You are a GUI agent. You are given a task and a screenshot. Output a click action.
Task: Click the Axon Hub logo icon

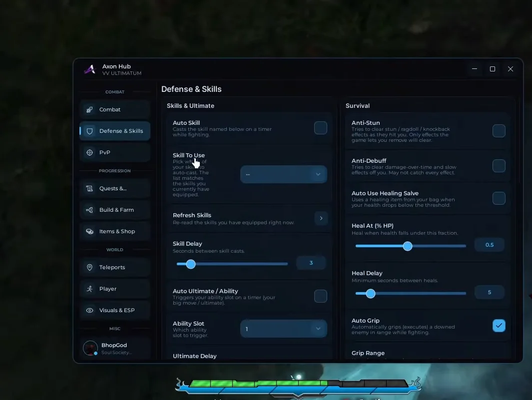coord(90,69)
